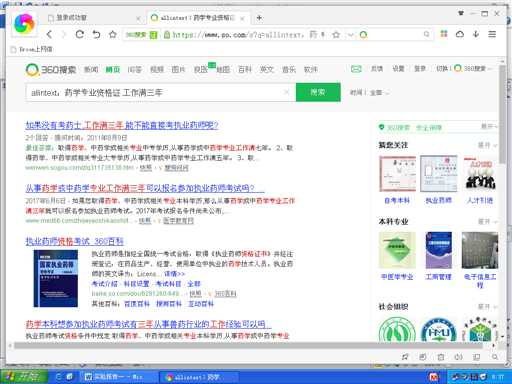Click the 中医学专业 link

[397, 277]
